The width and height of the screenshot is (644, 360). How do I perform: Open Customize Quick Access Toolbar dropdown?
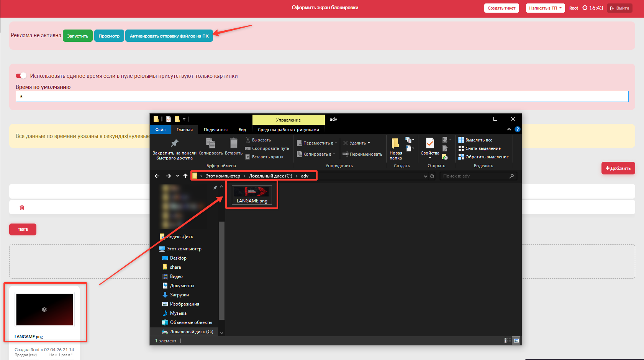(184, 120)
